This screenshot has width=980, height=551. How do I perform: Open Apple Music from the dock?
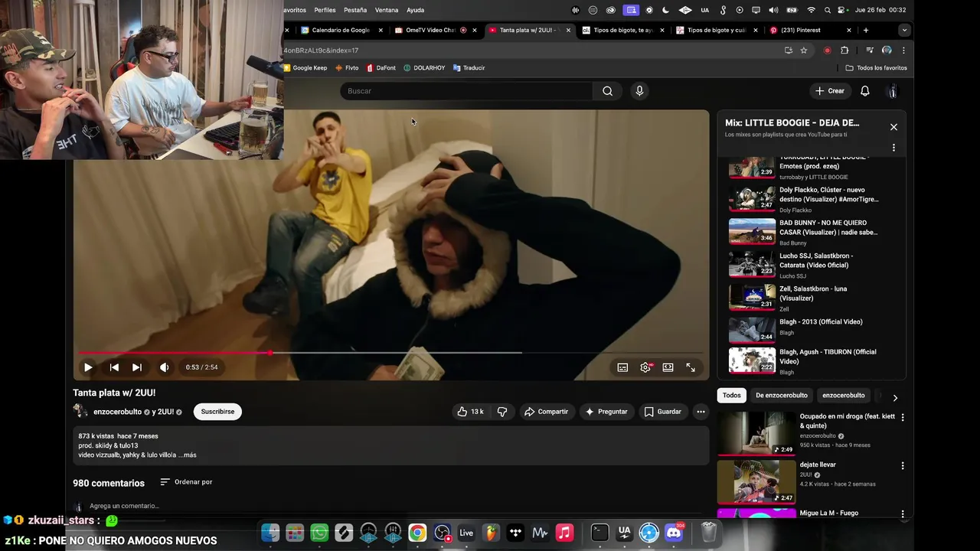tap(564, 533)
